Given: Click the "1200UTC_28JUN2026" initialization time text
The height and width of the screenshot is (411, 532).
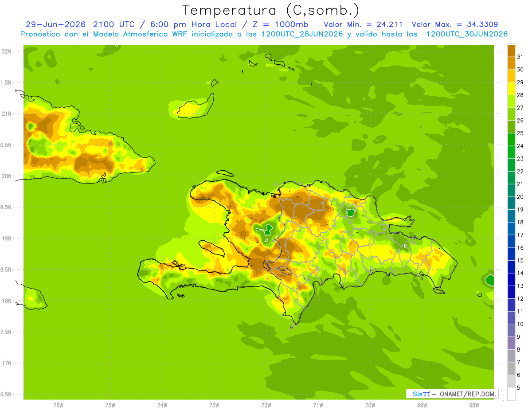Looking at the screenshot, I should pyautogui.click(x=302, y=34).
